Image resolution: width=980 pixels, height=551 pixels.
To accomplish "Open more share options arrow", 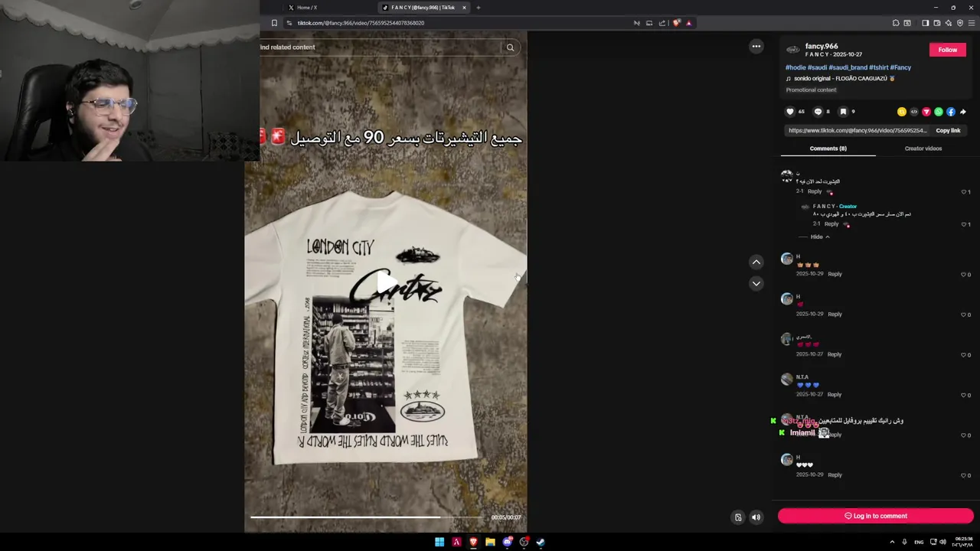I will click(x=963, y=112).
